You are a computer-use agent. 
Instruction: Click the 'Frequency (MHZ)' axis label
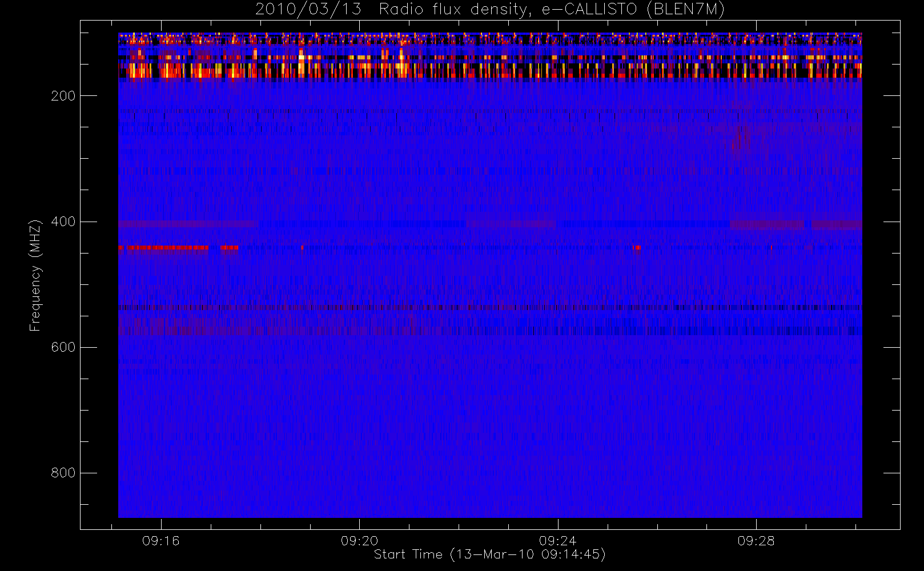click(35, 275)
